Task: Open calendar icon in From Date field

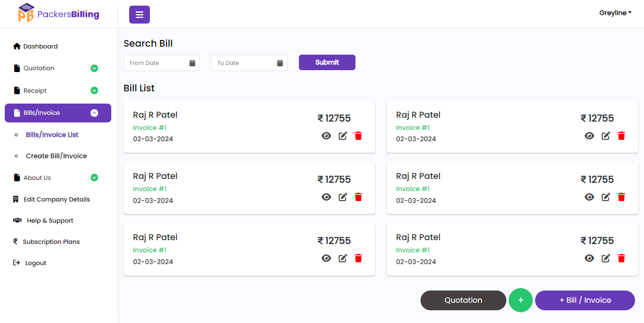Action: pos(192,63)
